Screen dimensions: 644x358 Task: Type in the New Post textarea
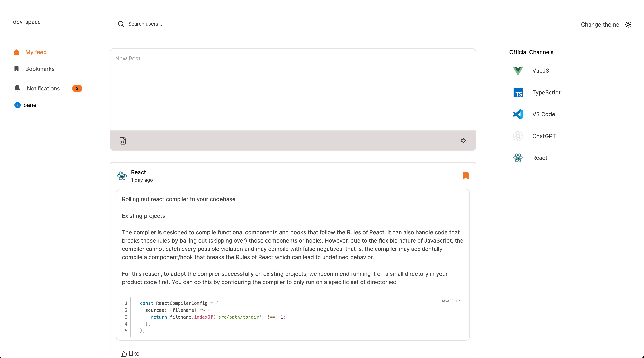point(292,90)
